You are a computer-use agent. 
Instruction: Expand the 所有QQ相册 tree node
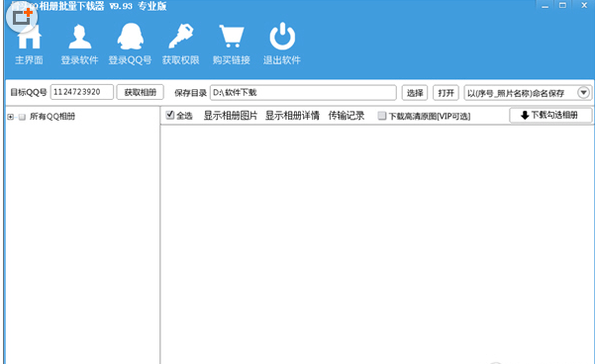10,117
